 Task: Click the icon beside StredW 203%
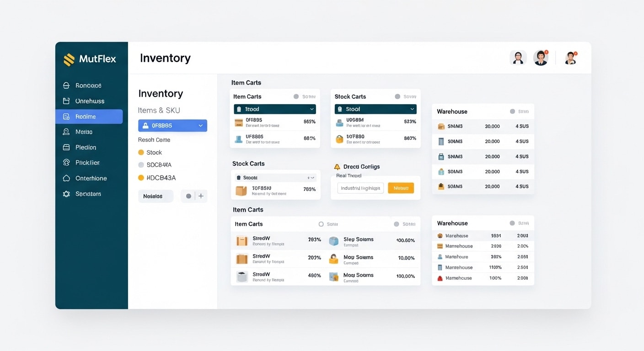241,259
